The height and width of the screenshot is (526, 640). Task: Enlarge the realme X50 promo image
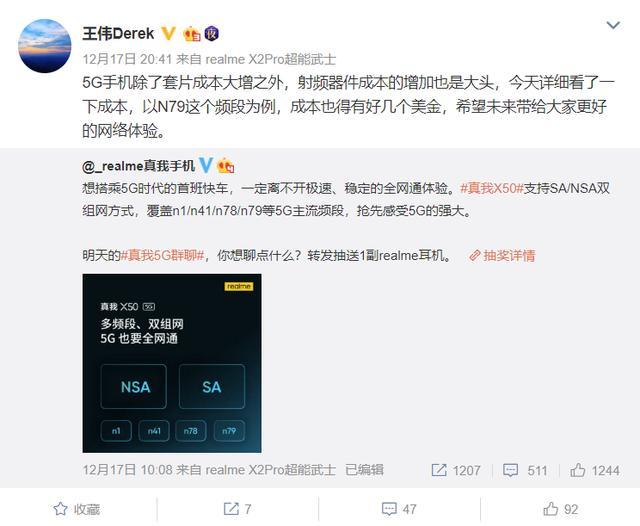(x=172, y=363)
